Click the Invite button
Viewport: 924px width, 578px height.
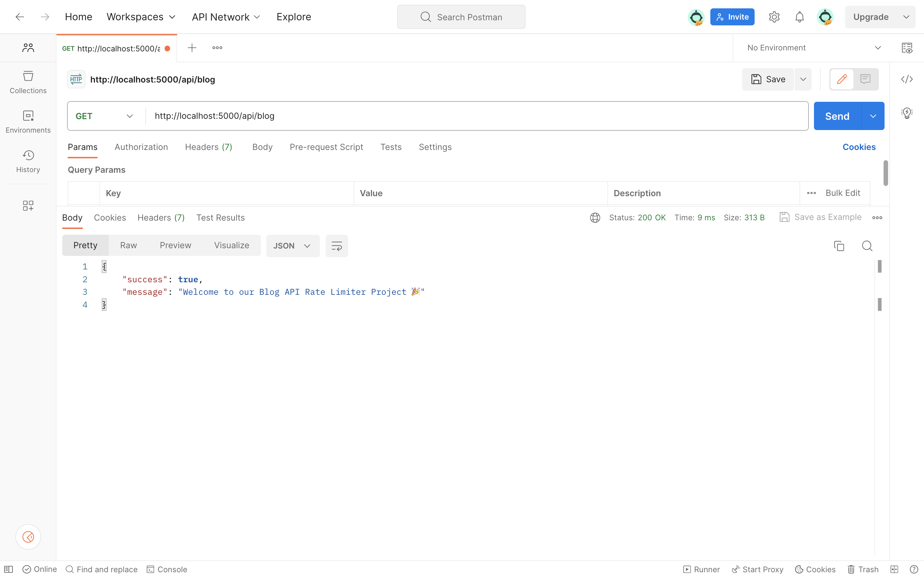(x=732, y=17)
